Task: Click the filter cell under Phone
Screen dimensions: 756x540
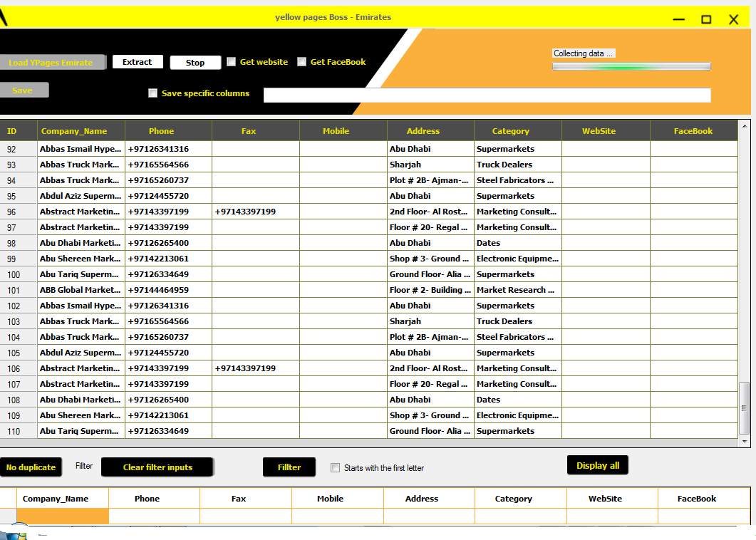Action: pyautogui.click(x=155, y=516)
